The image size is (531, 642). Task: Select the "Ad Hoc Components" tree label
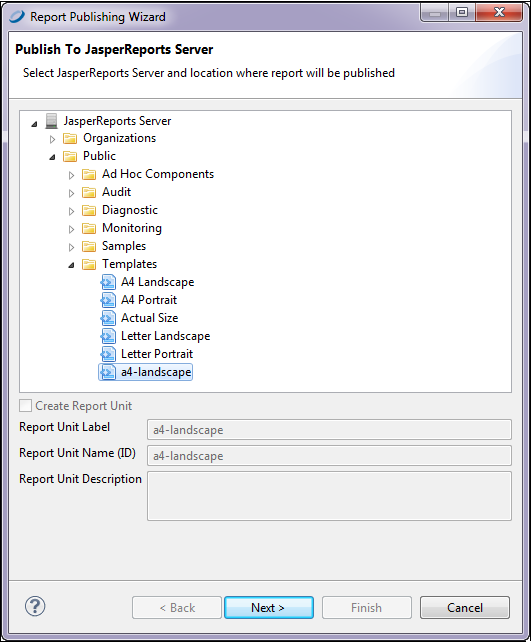pyautogui.click(x=158, y=174)
